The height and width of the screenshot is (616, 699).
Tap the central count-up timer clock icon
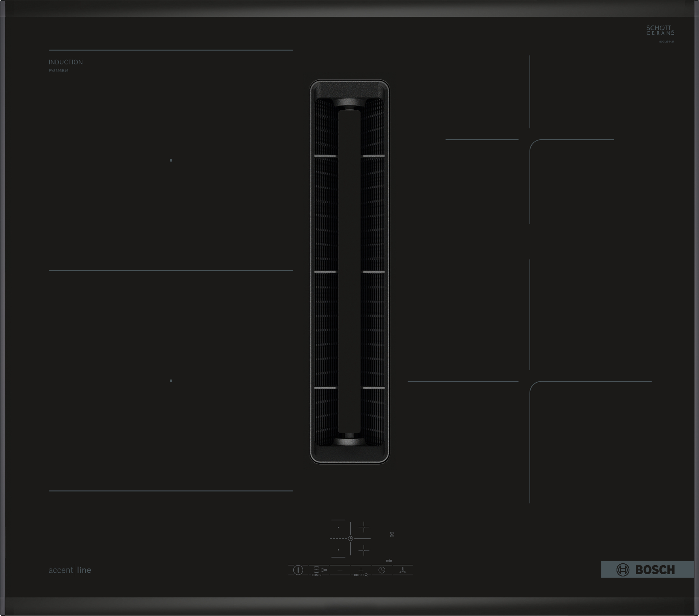pyautogui.click(x=351, y=538)
